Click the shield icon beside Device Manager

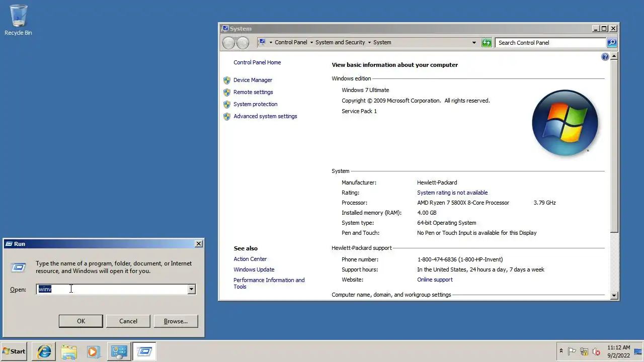tap(227, 80)
